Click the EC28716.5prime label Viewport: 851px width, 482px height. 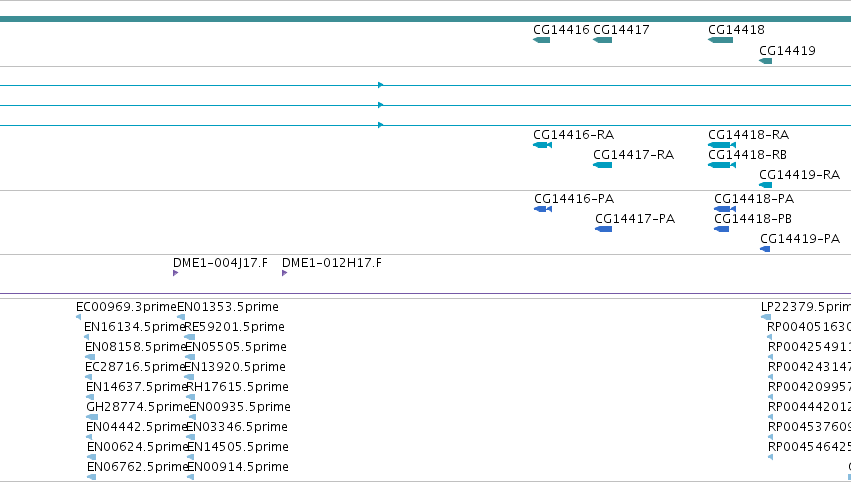(136, 367)
